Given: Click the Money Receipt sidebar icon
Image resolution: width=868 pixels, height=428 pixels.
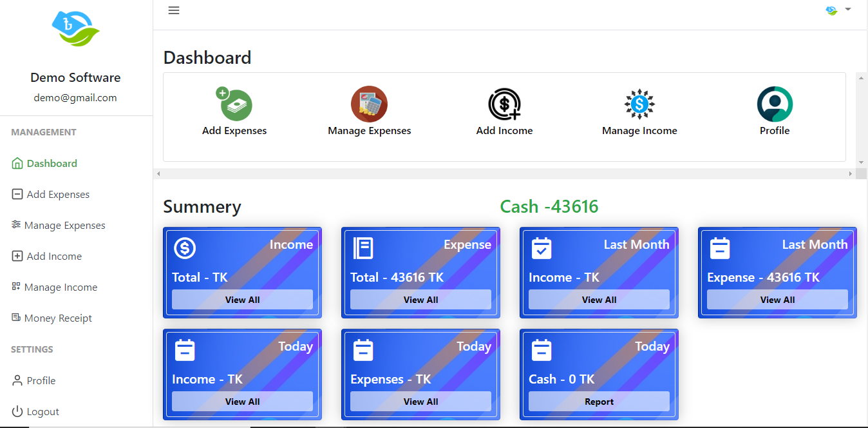Looking at the screenshot, I should [15, 318].
